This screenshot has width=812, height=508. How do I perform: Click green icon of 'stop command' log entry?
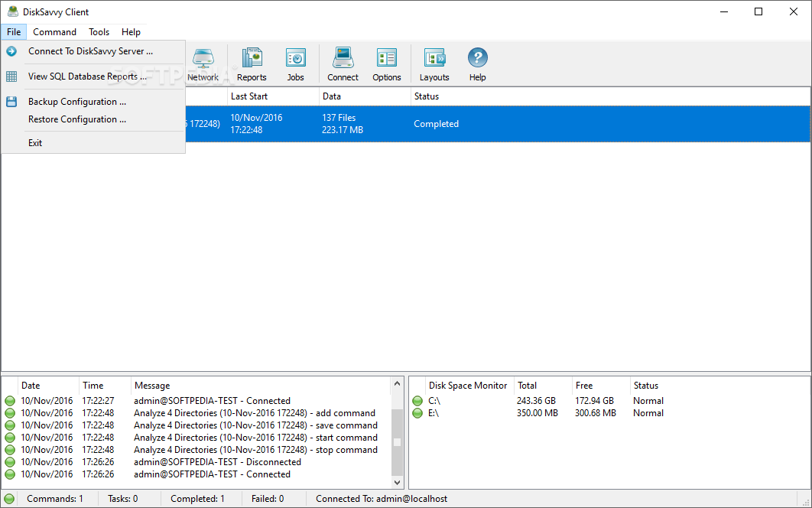tap(10, 450)
